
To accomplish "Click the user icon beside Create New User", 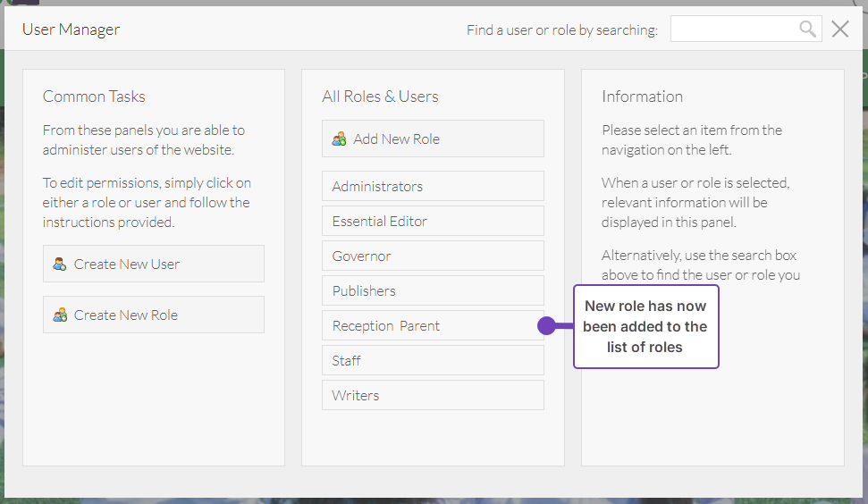I will coord(60,264).
